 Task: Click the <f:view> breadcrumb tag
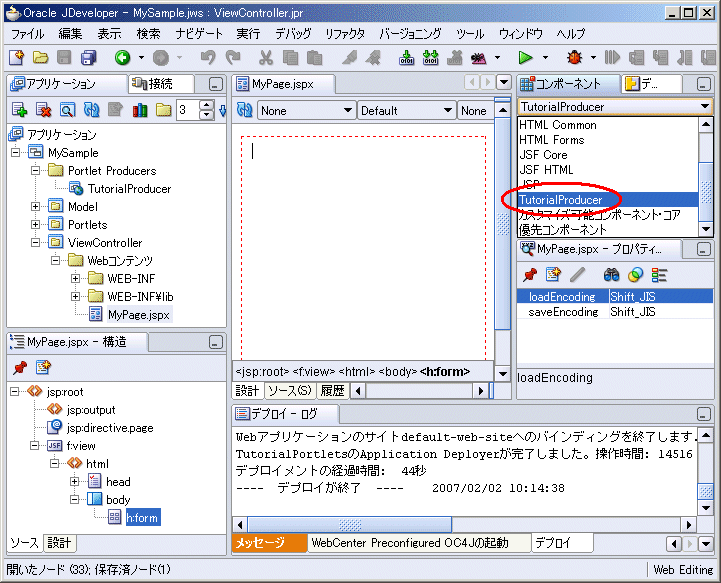coord(314,372)
